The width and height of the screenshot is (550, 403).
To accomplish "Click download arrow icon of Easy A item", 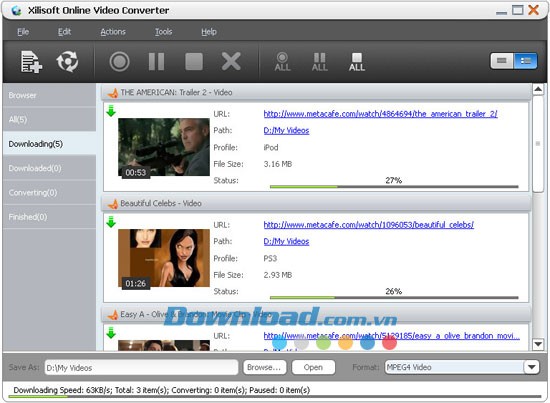I will click(x=111, y=333).
